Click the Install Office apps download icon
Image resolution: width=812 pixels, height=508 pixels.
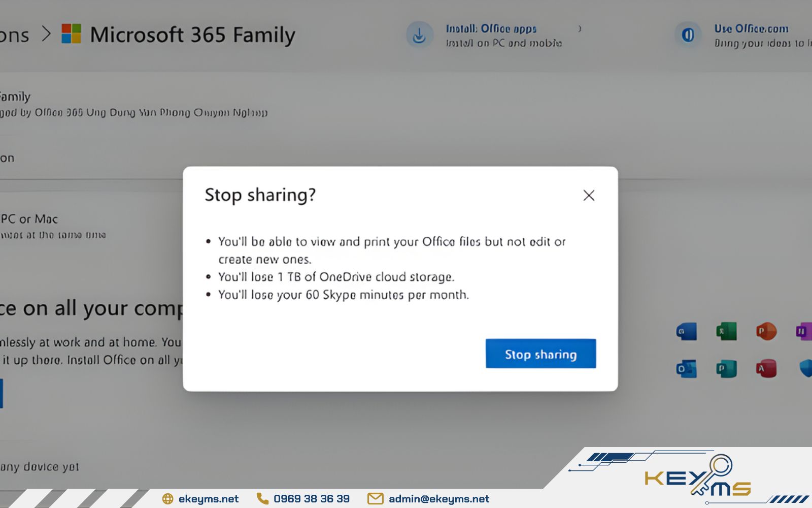point(419,36)
